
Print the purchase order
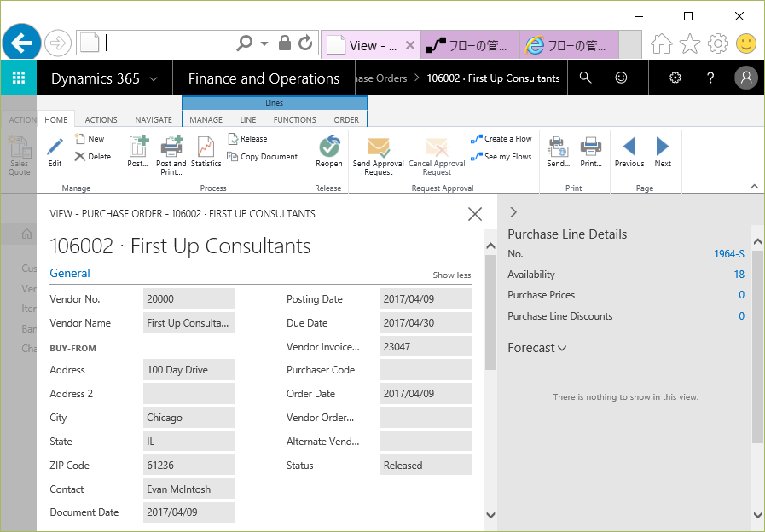click(591, 151)
